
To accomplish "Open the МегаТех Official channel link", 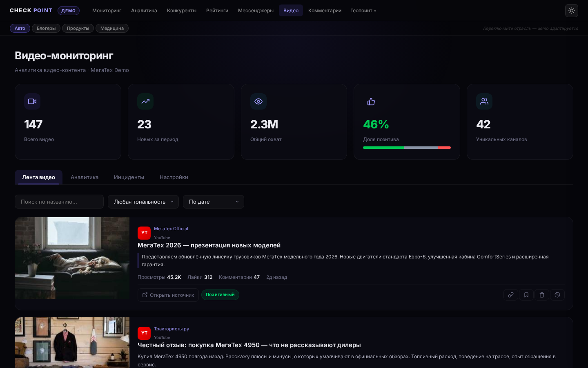I will [171, 229].
